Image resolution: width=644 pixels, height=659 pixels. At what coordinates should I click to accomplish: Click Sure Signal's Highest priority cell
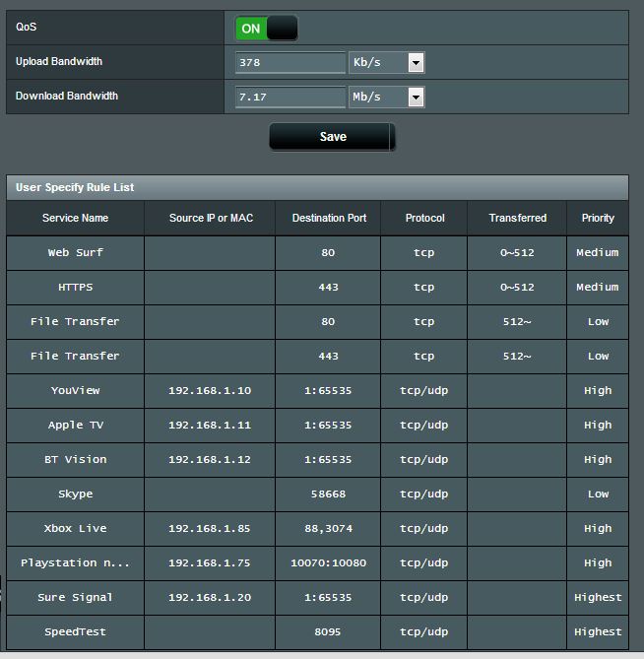[598, 597]
